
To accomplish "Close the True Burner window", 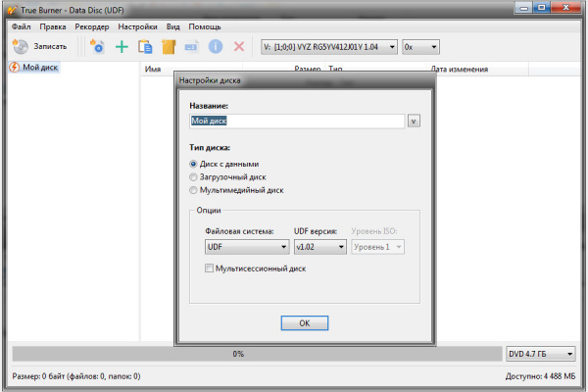I will tap(566, 8).
